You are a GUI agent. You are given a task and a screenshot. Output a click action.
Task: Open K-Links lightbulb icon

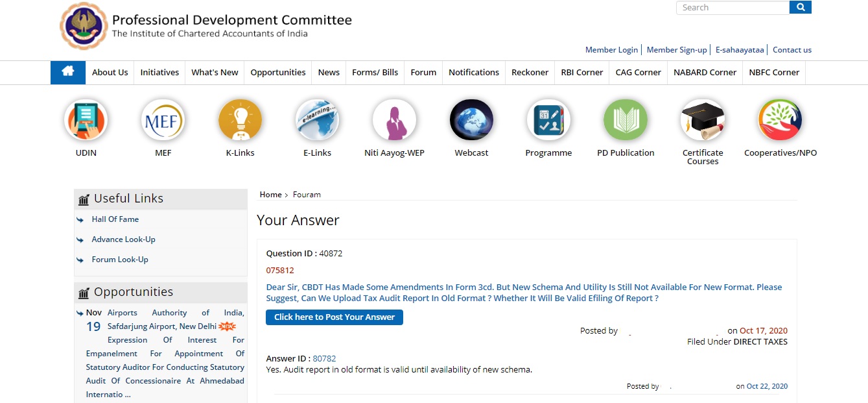coord(240,121)
